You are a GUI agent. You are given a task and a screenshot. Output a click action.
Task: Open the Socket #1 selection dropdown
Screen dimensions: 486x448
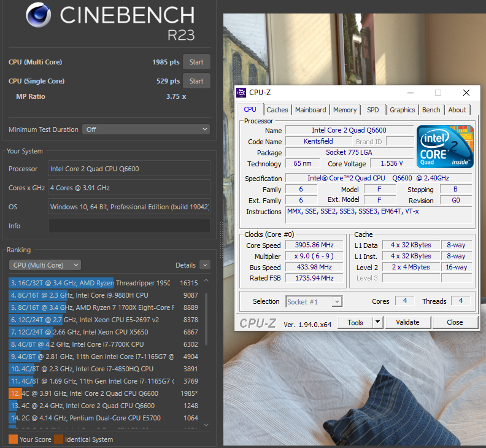click(x=314, y=302)
